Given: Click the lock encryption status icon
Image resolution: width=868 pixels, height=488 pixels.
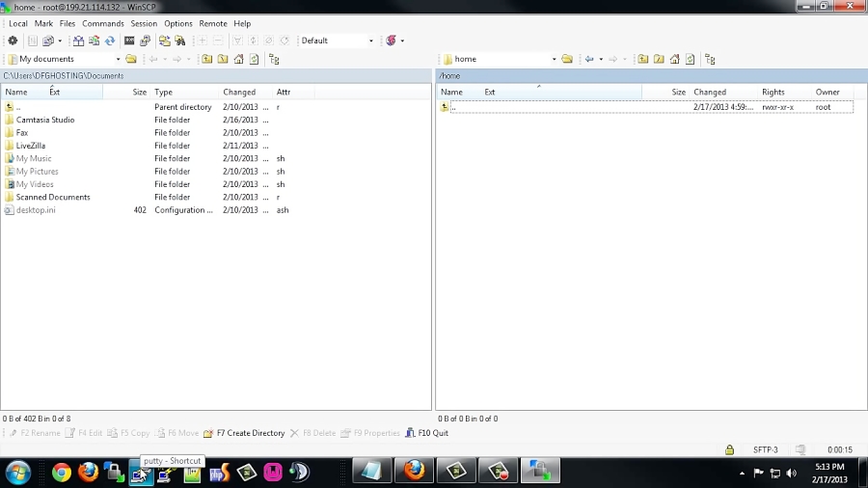Looking at the screenshot, I should pos(730,449).
